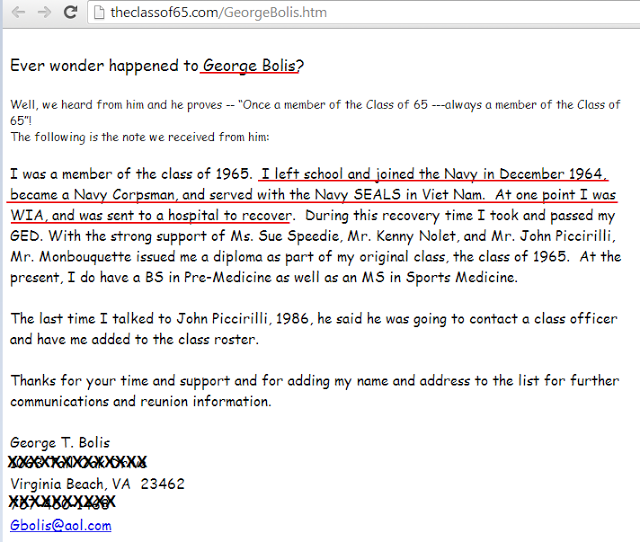Image resolution: width=640 pixels, height=542 pixels.
Task: Click the underlined "WIA, and was sent to a hospital" text
Action: click(150, 215)
